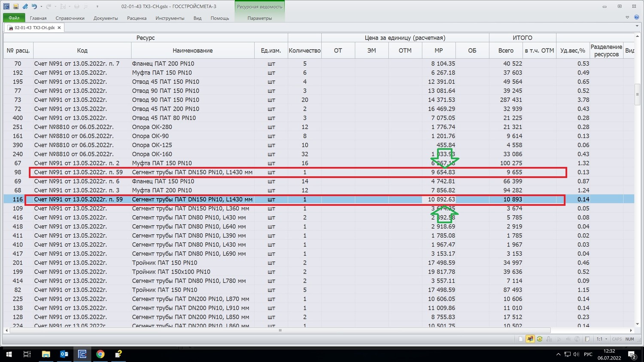
Task: Click the Разделение ресурсов column header
Action: 606,50
